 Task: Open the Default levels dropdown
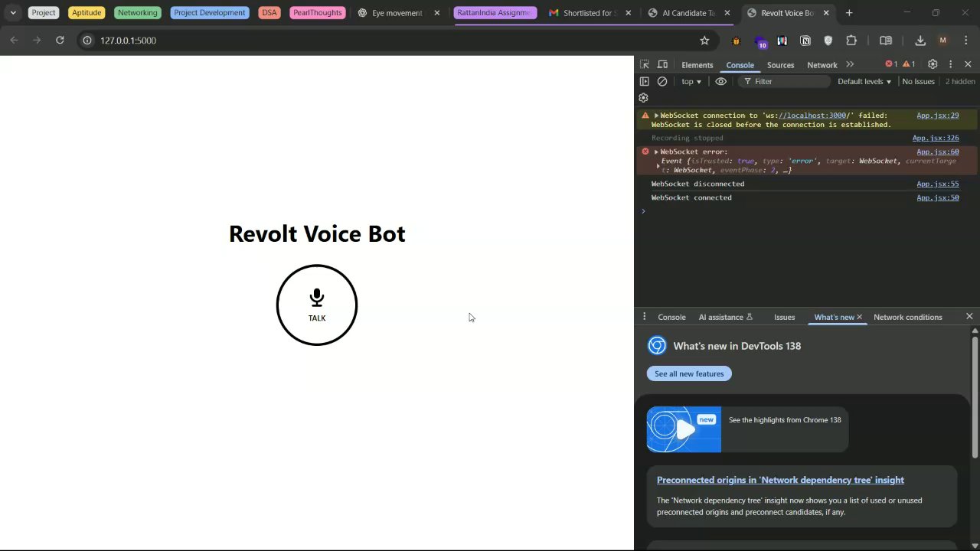click(864, 81)
